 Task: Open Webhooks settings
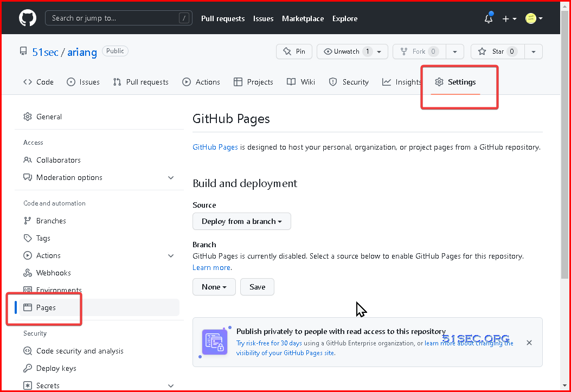point(99,273)
